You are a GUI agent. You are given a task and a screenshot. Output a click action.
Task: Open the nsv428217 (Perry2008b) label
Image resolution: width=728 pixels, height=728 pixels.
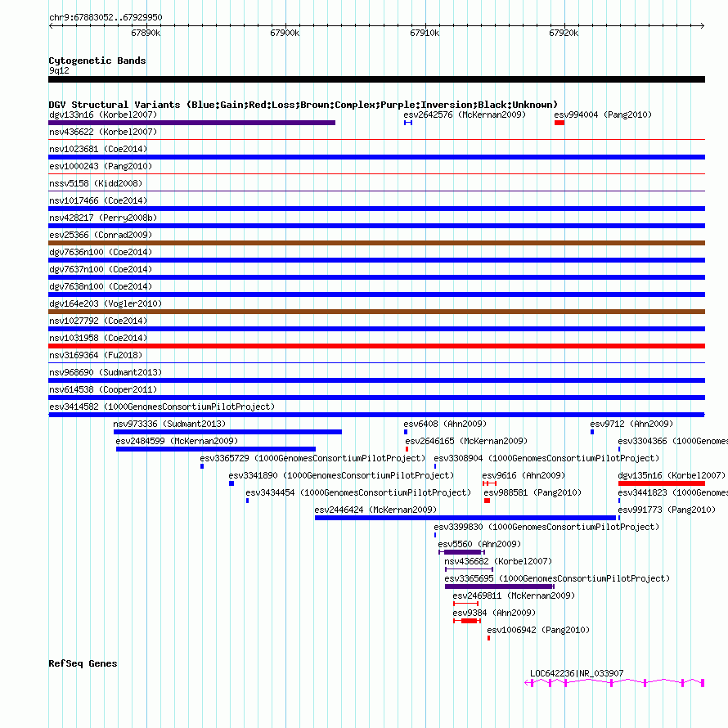pyautogui.click(x=103, y=218)
